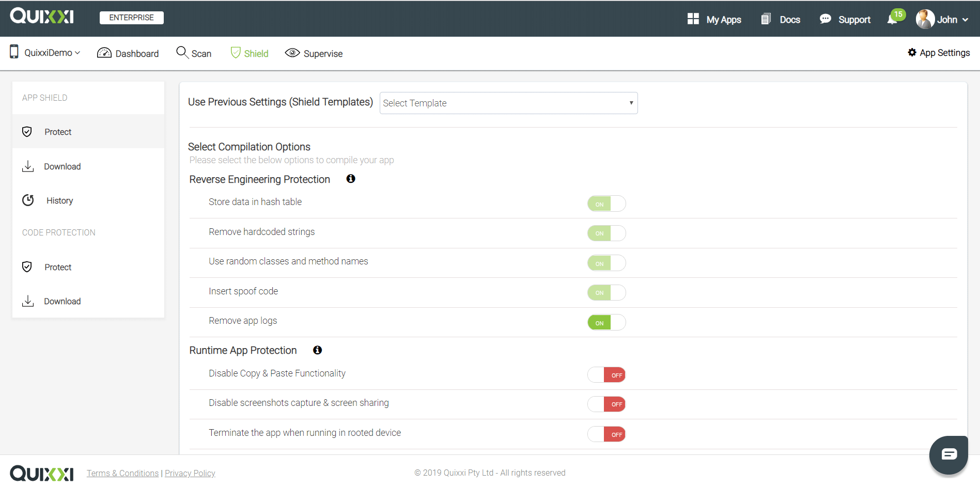Click the Quixxi logo in the header
Viewport: 980px width, 487px height.
click(42, 17)
